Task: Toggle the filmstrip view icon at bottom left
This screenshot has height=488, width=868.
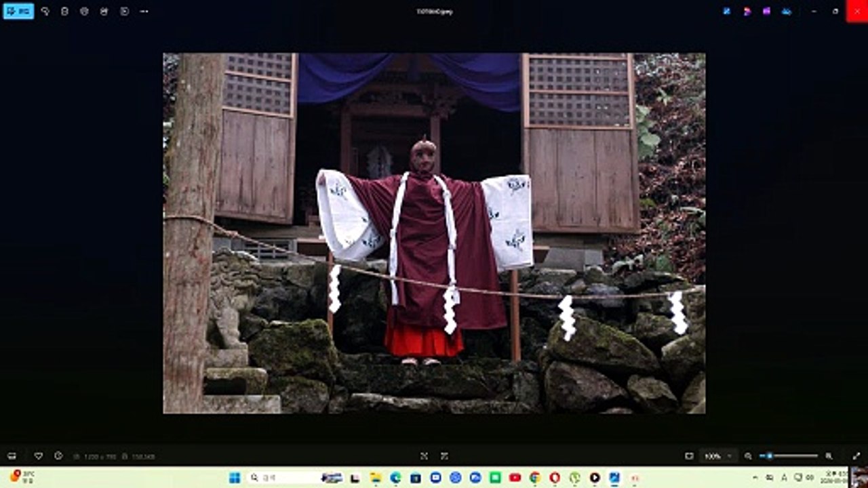Action: click(12, 456)
